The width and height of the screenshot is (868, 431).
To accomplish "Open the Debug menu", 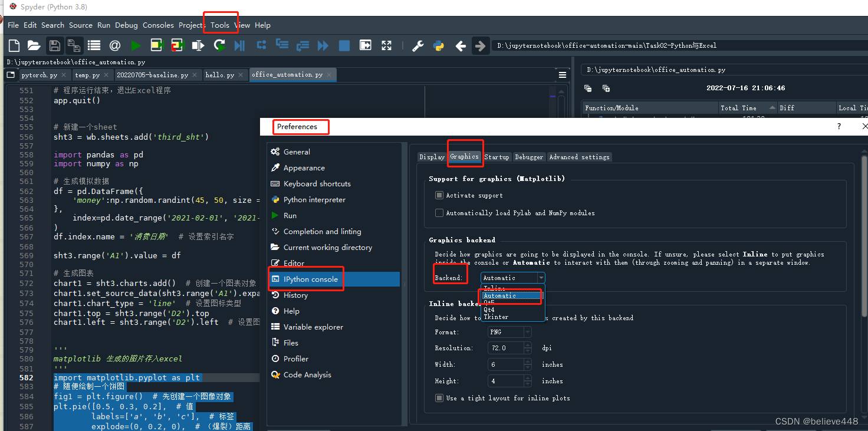I will click(x=126, y=25).
